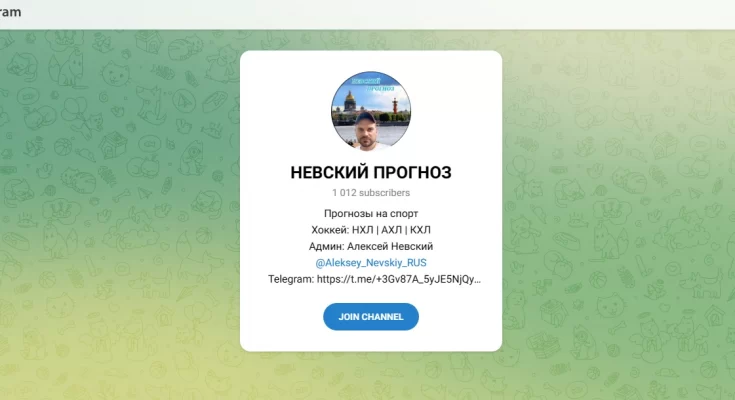
Task: Click the red rostral column in avatar
Action: [394, 106]
